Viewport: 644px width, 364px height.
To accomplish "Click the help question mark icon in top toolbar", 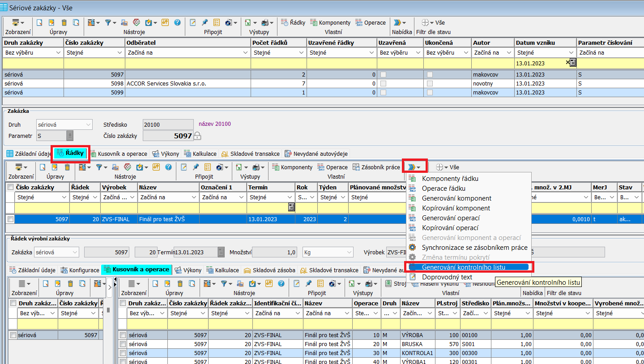I will (177, 22).
